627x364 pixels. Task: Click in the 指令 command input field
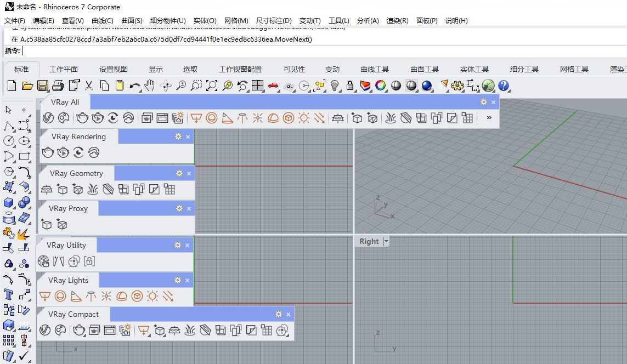click(x=324, y=51)
